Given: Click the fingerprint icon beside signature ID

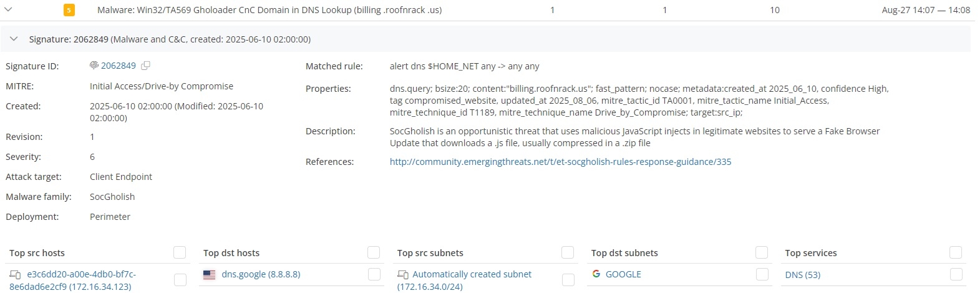Looking at the screenshot, I should pyautogui.click(x=94, y=66).
